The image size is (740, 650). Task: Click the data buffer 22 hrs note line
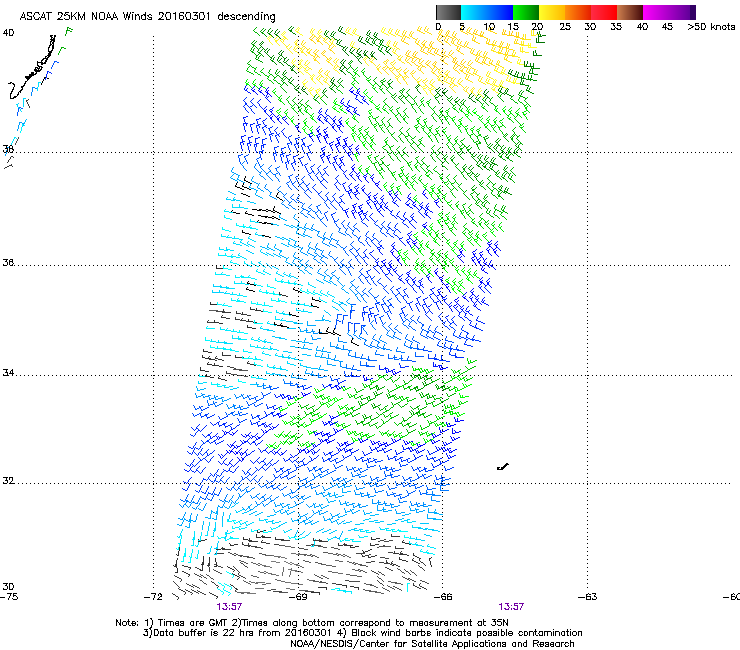[362, 633]
